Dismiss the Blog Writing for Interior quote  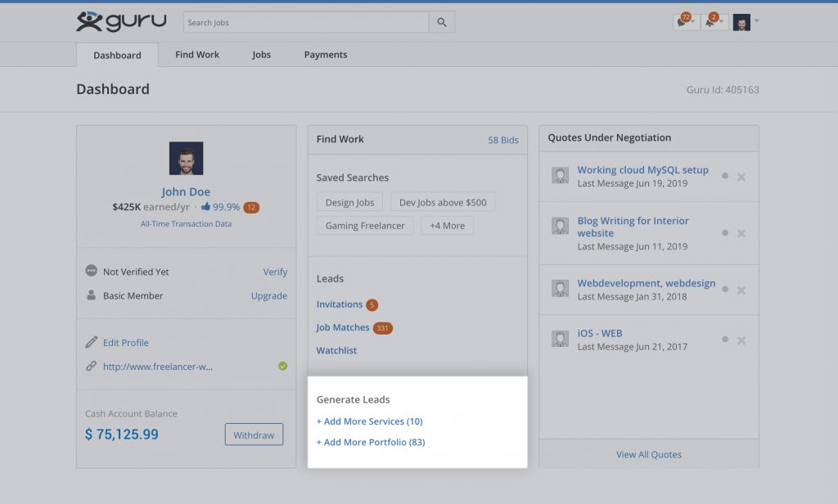[741, 233]
